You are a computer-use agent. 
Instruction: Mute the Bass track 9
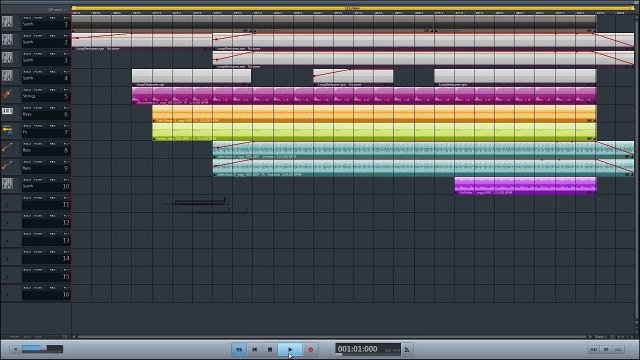tap(38, 162)
